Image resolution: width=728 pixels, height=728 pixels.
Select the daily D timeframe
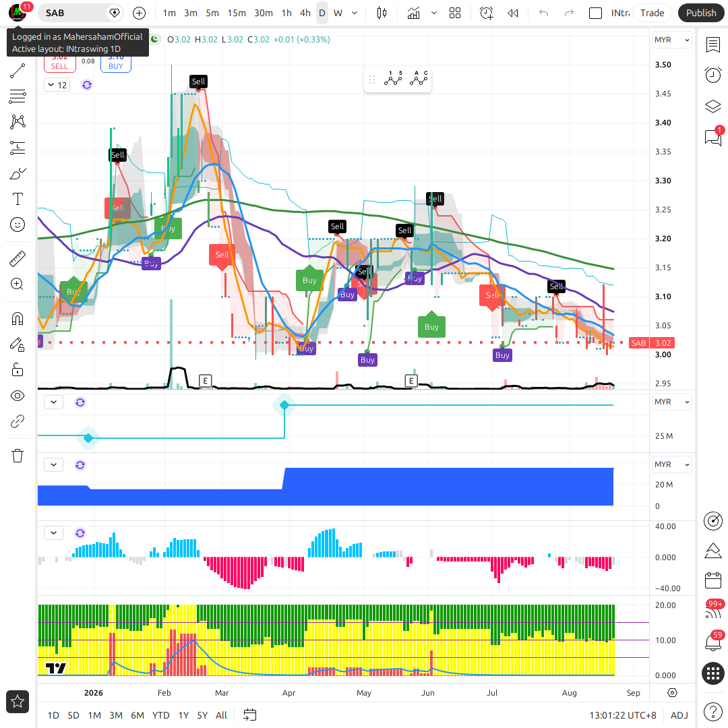click(x=322, y=13)
